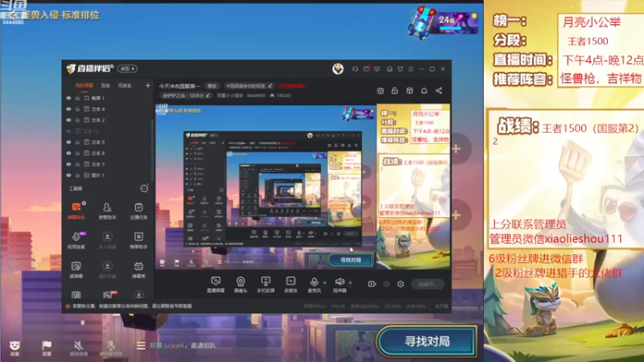
Task: Add a new scene with plus icon
Action: click(148, 85)
